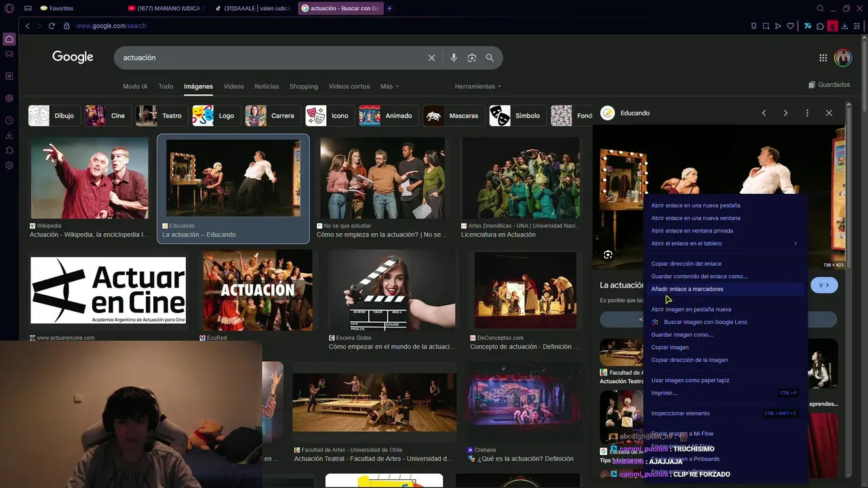The width and height of the screenshot is (868, 488).
Task: Search by image with the camera lens icon
Action: (x=472, y=58)
